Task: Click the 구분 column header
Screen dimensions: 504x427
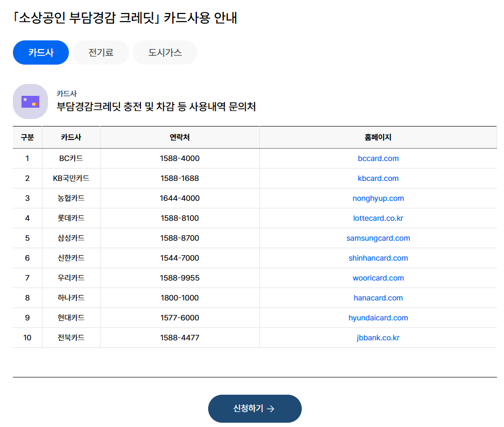Action: click(27, 137)
